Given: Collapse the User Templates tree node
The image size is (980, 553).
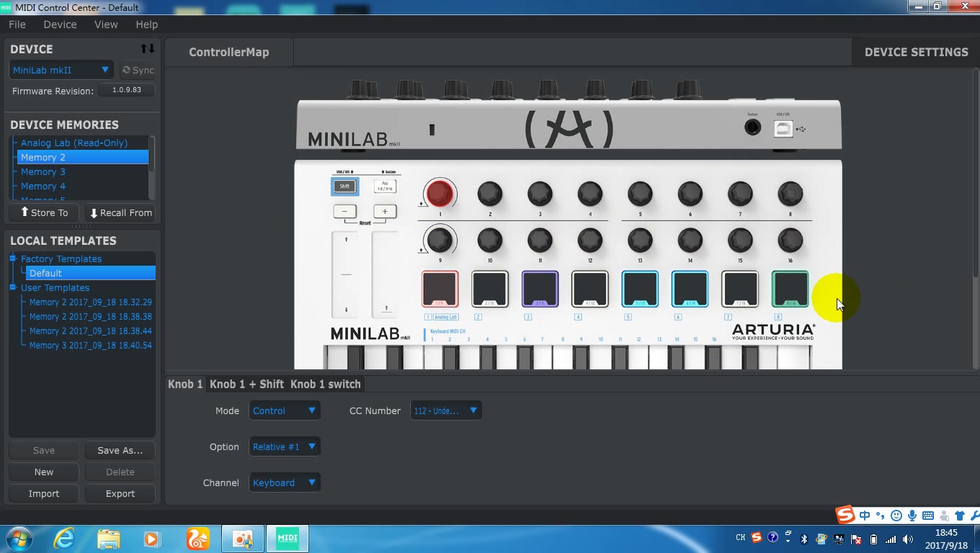Looking at the screenshot, I should click(13, 287).
